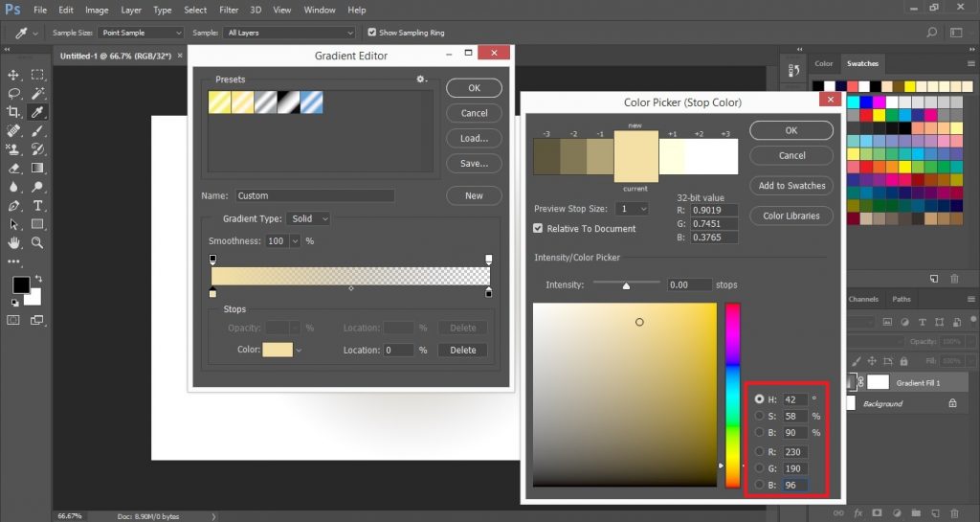Open the Sample Size dropdown

click(141, 33)
